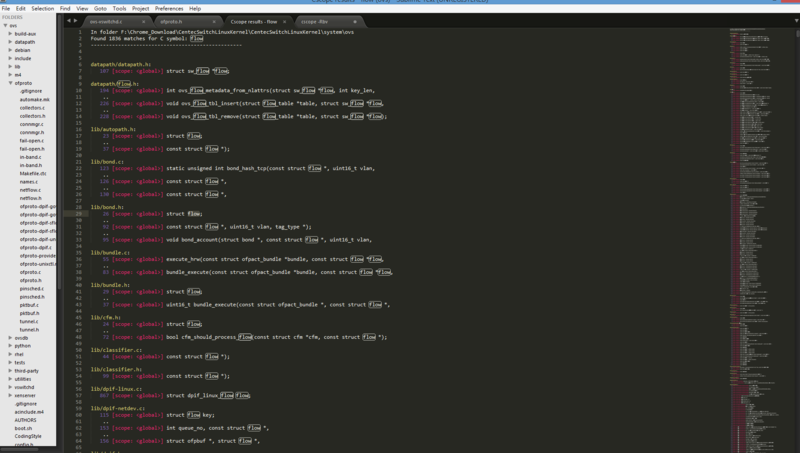Open ofproto.c in the sidebar

coord(31,272)
